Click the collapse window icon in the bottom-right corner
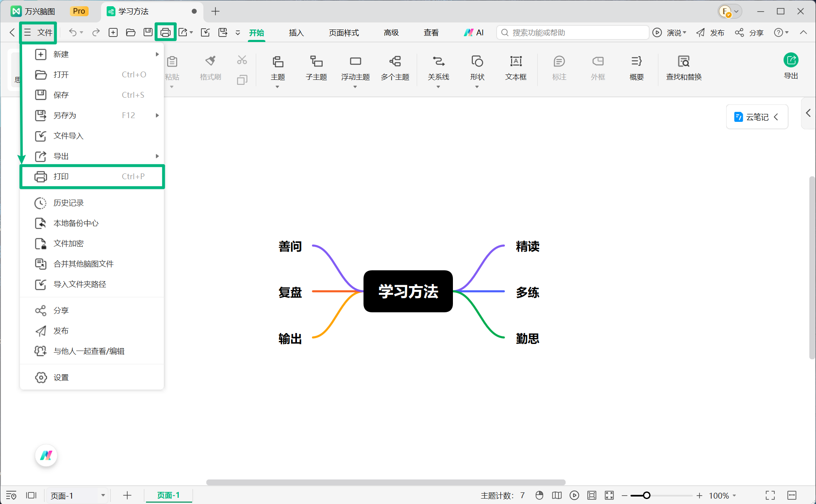816x504 pixels. [792, 495]
